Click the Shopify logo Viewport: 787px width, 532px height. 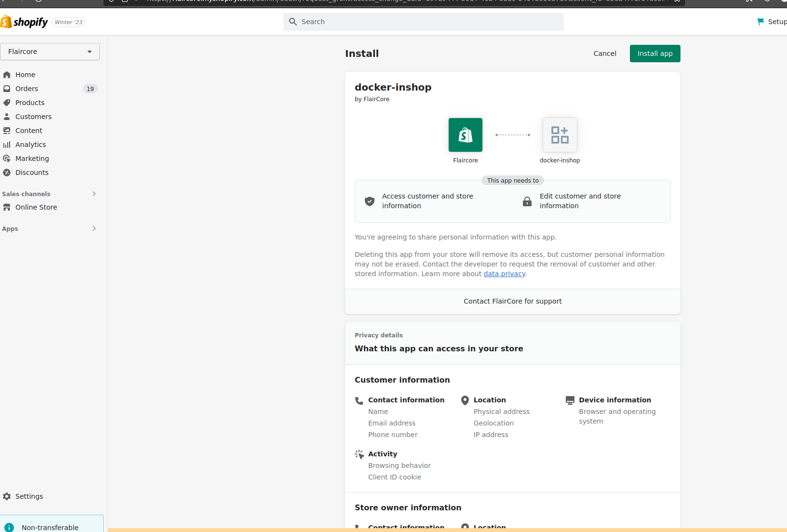click(24, 22)
